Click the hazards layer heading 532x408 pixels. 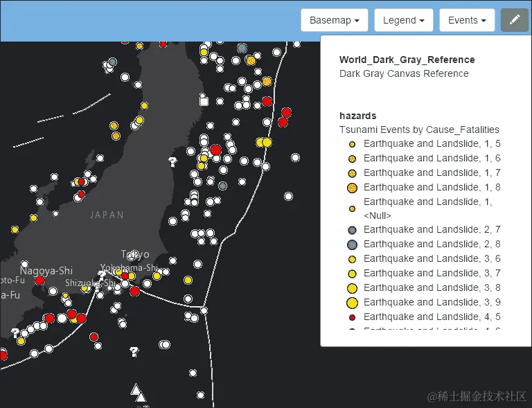click(x=357, y=116)
